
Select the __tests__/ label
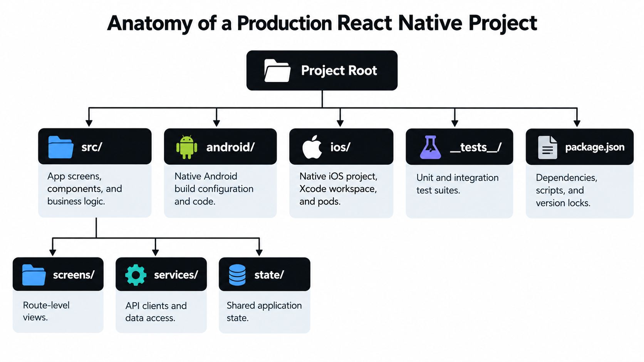[476, 147]
